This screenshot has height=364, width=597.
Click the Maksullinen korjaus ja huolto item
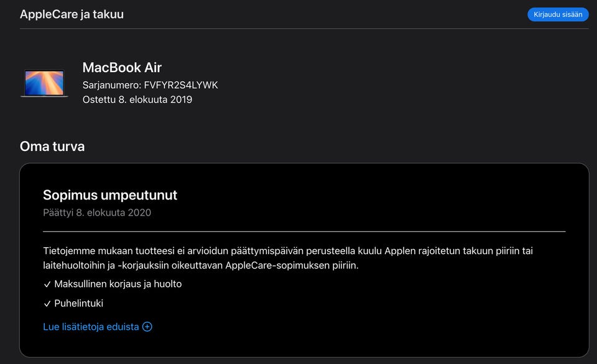click(118, 284)
